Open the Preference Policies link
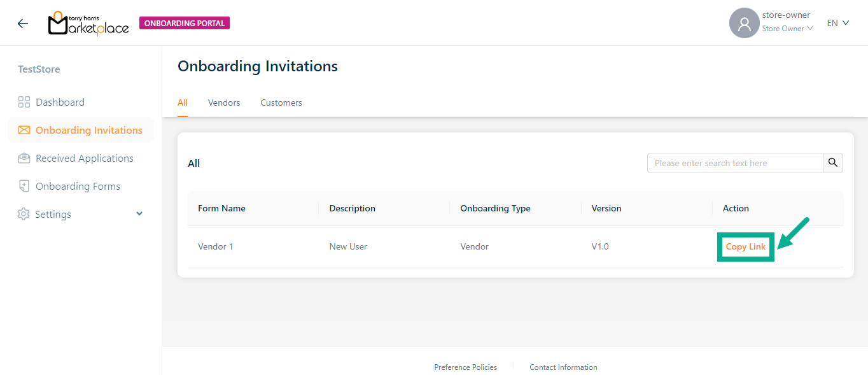Screen dimensions: 868x375 click(x=465, y=367)
